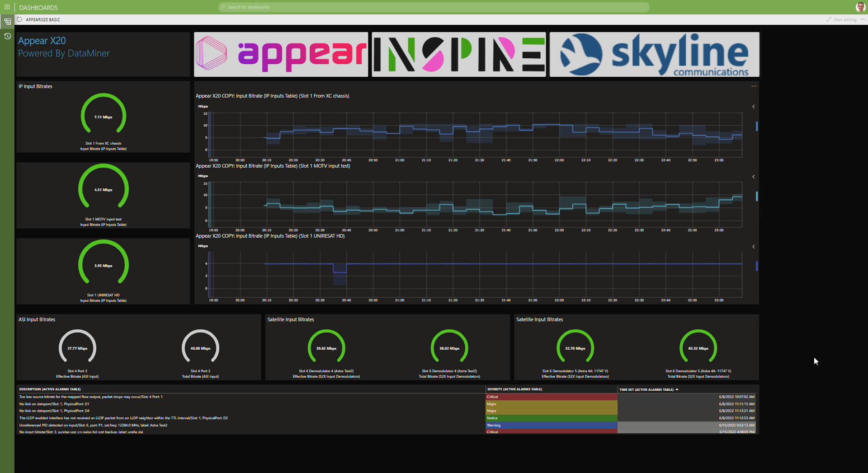Open the chart panel three-dot options menu

pos(754,86)
